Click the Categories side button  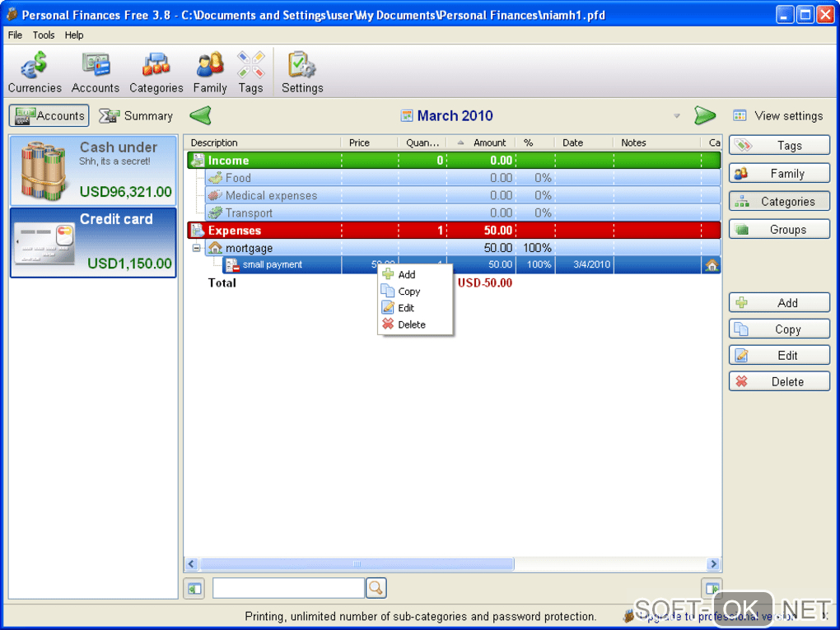pyautogui.click(x=779, y=202)
